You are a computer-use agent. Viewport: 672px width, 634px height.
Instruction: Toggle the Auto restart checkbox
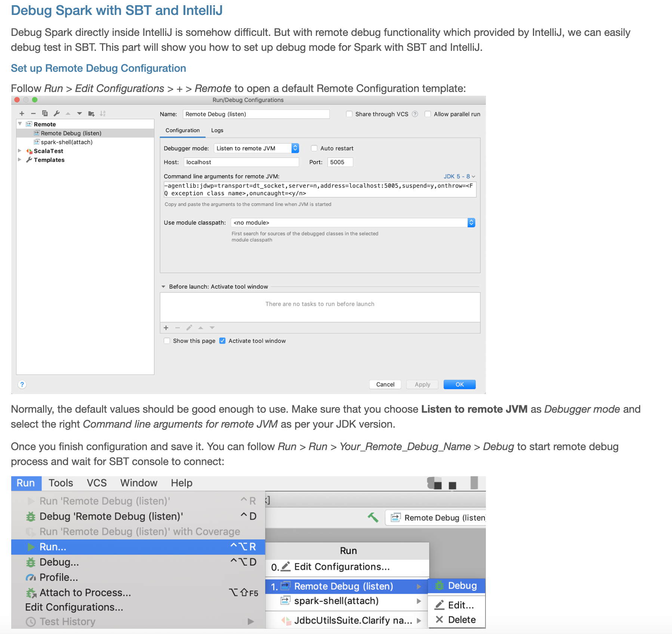[314, 148]
